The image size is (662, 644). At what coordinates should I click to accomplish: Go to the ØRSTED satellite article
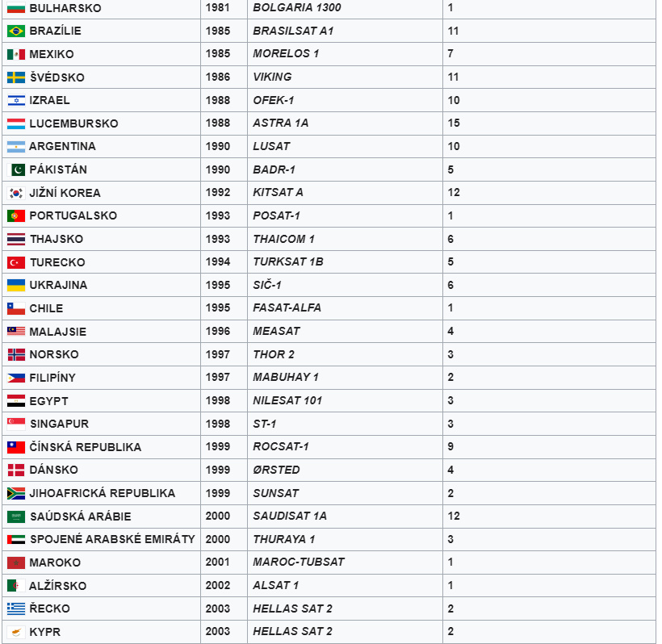point(276,470)
